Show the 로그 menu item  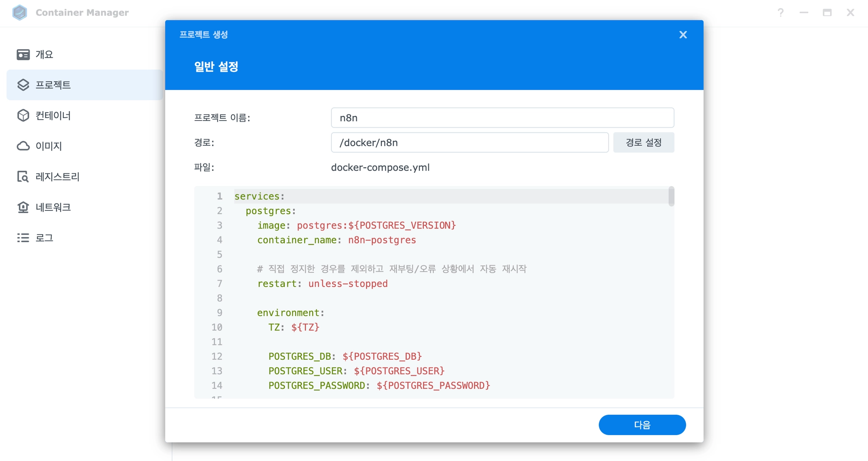85,237
